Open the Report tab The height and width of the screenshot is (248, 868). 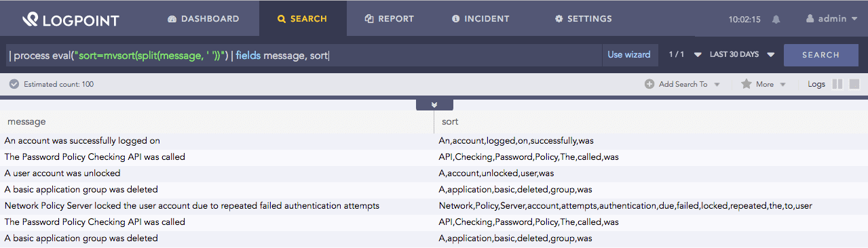tap(389, 19)
